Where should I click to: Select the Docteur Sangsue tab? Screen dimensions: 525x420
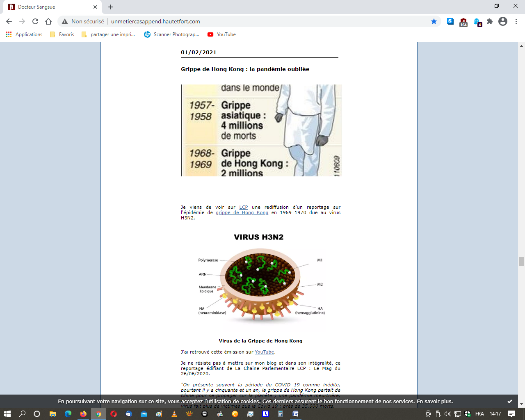point(52,7)
